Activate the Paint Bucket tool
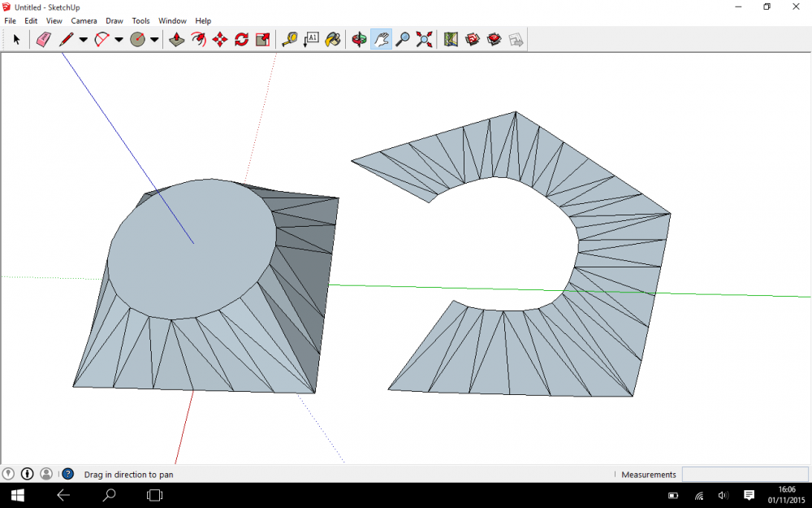 [332, 39]
